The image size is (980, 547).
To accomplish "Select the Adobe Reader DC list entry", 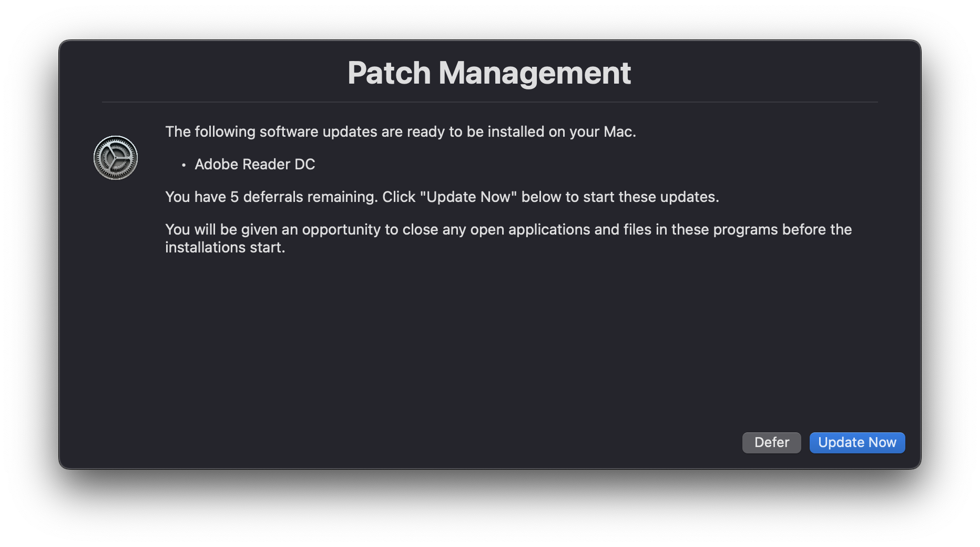I will [x=255, y=164].
